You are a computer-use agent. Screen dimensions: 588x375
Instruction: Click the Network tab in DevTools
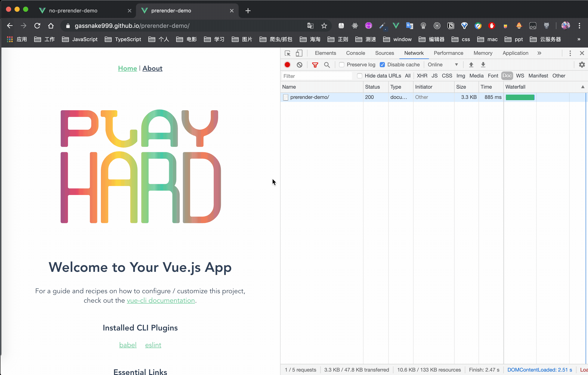(414, 53)
